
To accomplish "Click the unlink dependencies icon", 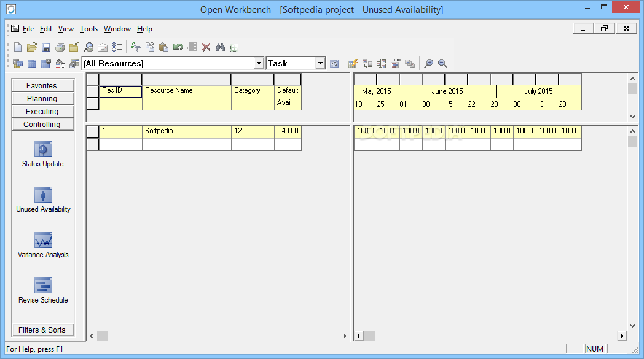I will [x=381, y=64].
